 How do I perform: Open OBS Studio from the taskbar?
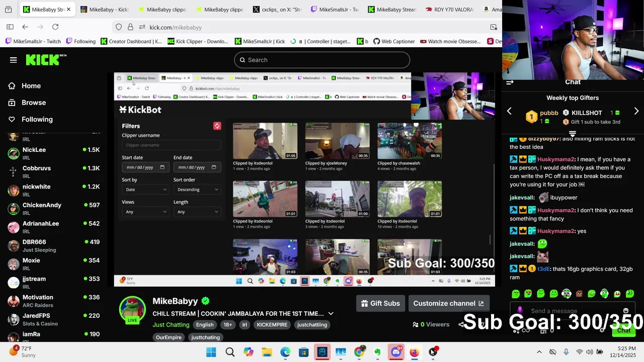(433, 352)
